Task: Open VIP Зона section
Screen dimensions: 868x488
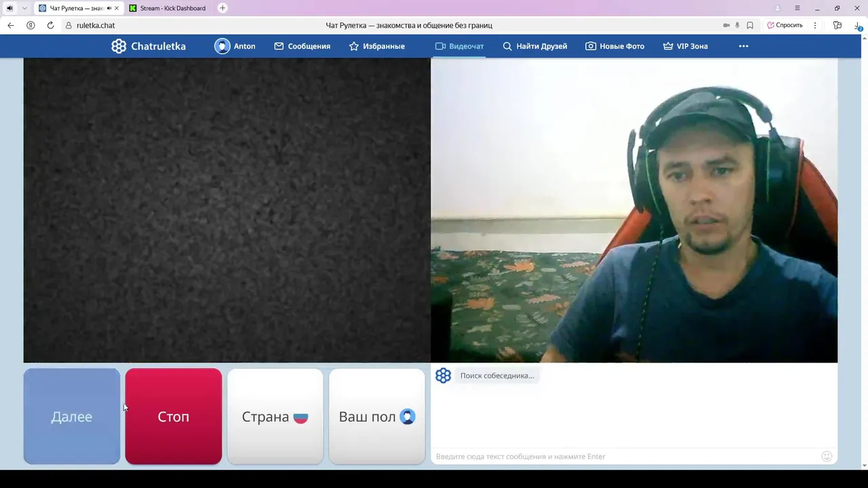Action: 685,46
